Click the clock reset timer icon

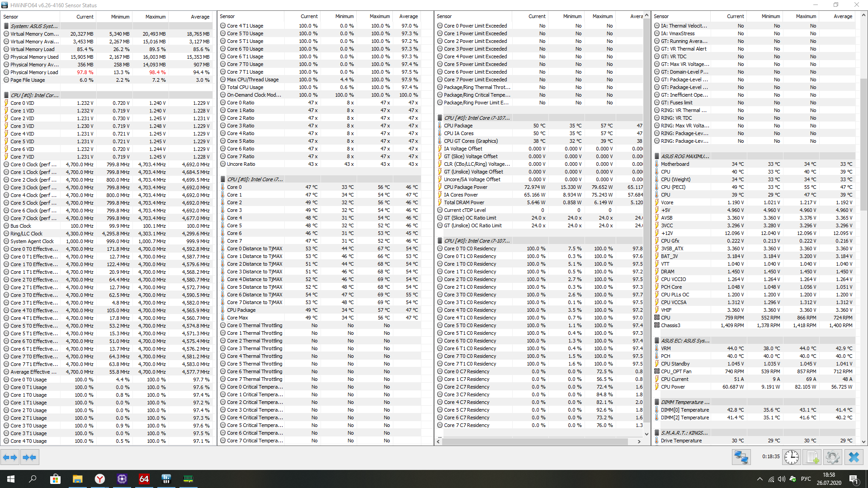(791, 457)
